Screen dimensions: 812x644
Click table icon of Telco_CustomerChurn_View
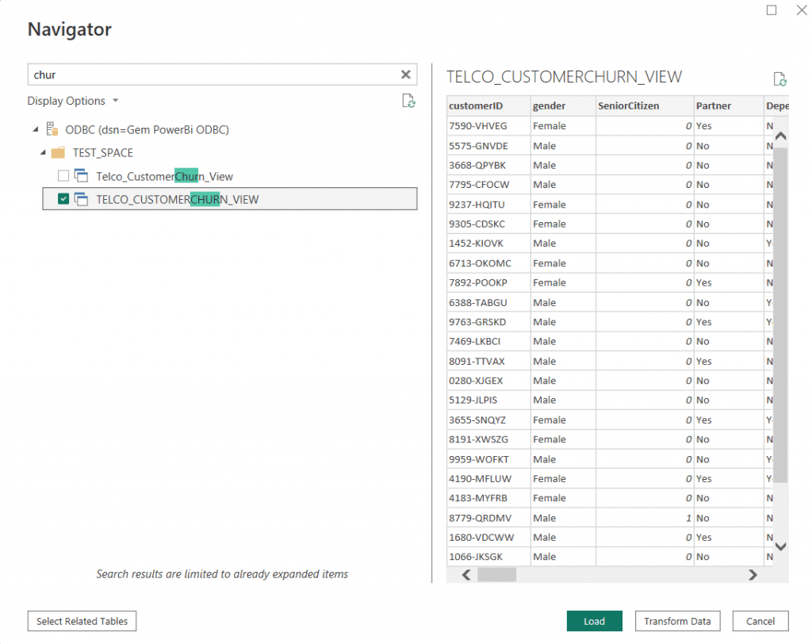click(82, 175)
